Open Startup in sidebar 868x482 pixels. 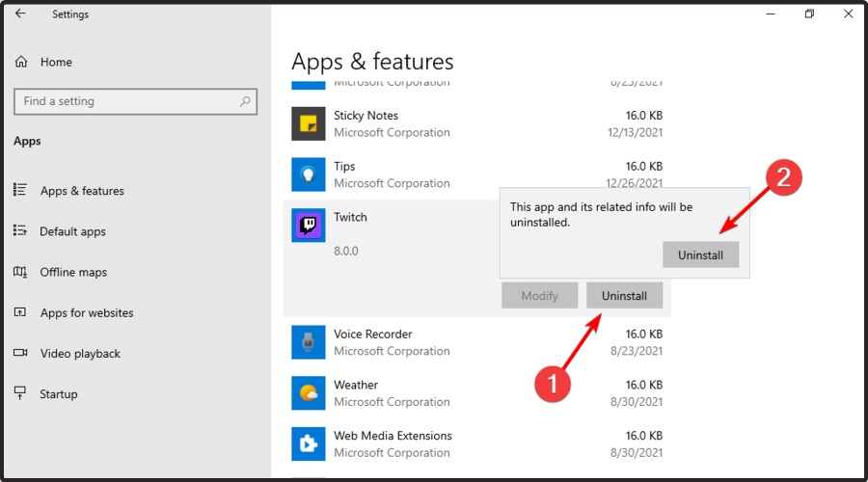pos(59,394)
